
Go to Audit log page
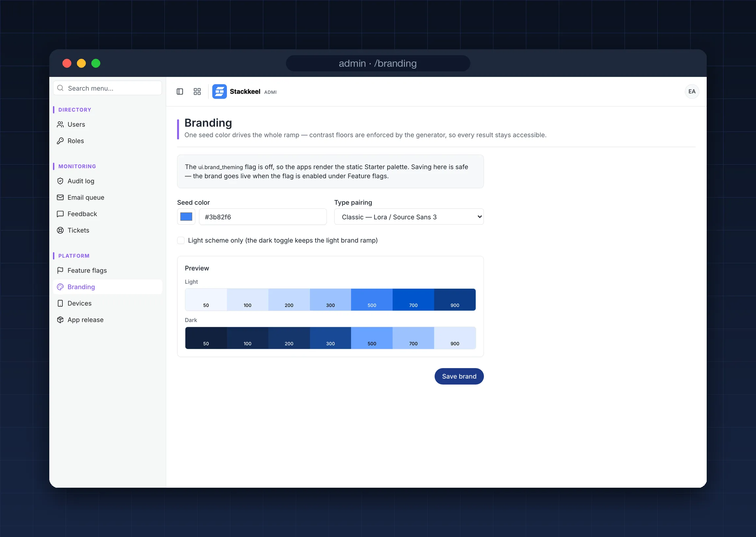pos(107,181)
